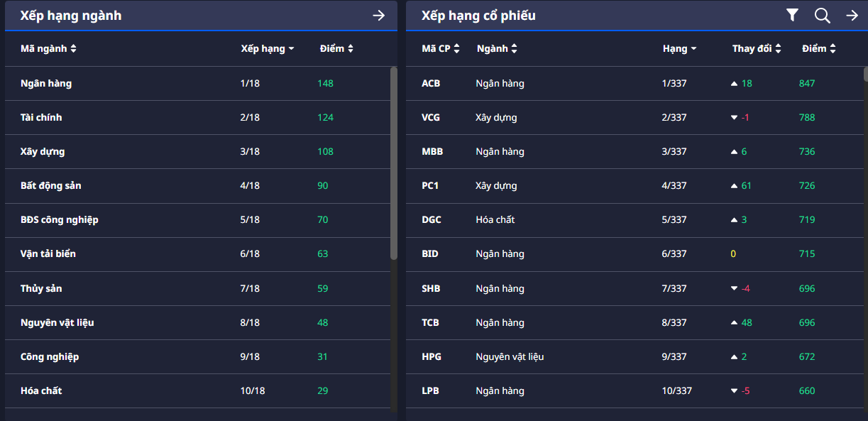
Task: Open the stock ranking filter icon
Action: coord(792,15)
